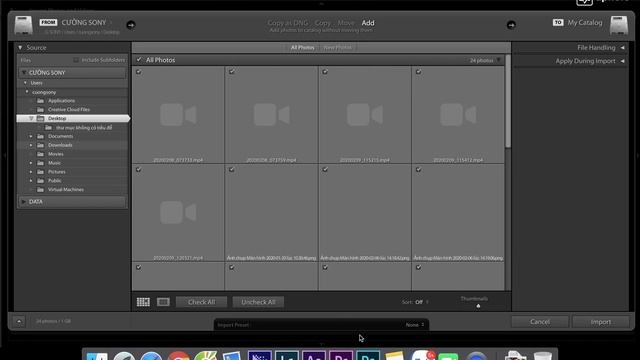Uncheck the 20200208_073759.mp4 thumbnail checkbox
Screen dimensions: 640x360
(232, 72)
